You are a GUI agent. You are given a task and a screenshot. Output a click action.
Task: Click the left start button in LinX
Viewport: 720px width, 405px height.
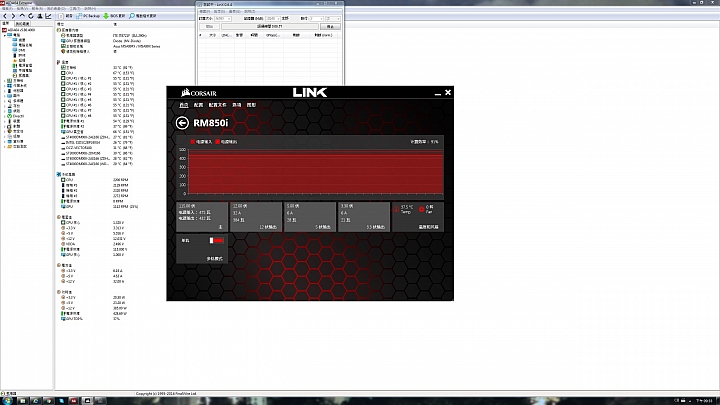click(x=209, y=27)
